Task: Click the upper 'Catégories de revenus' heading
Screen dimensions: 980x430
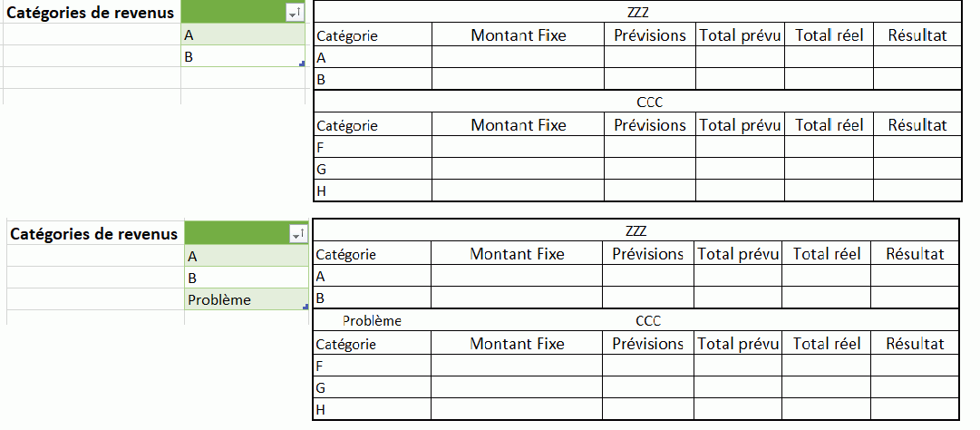Action: coord(91,13)
